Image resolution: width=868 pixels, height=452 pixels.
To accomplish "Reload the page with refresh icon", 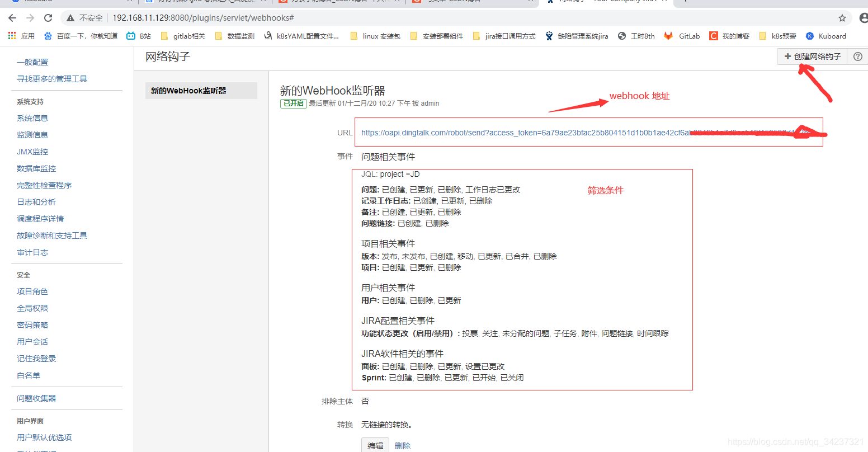I will (48, 18).
